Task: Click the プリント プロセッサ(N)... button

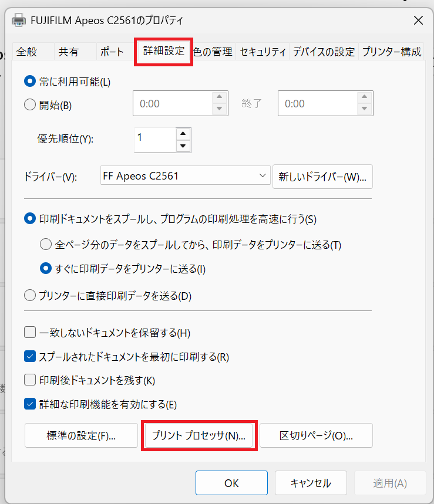Action: (x=199, y=435)
